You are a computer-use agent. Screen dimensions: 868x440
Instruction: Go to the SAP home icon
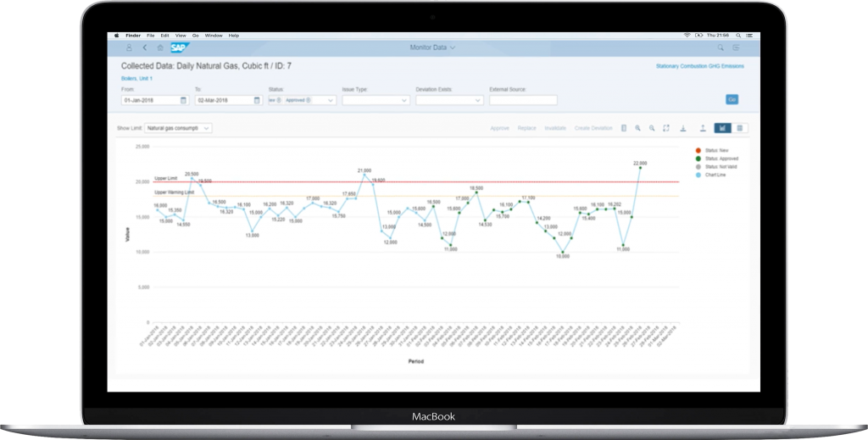coord(160,48)
